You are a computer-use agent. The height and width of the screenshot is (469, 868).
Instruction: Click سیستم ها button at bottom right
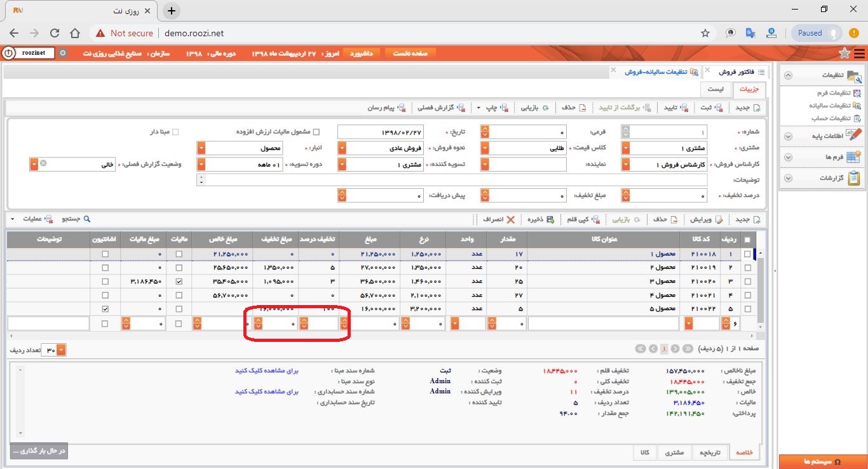tap(822, 461)
